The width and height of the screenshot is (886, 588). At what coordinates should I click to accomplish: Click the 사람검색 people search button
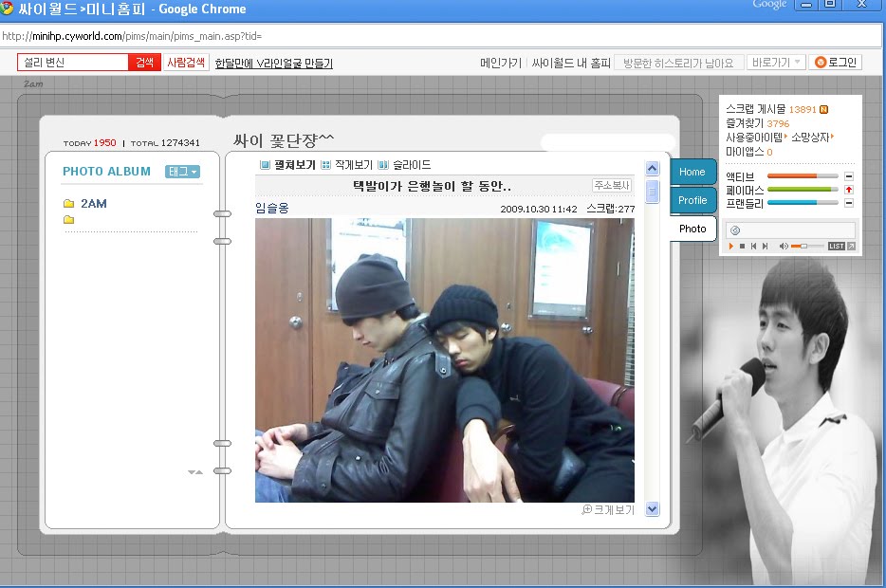tap(186, 63)
